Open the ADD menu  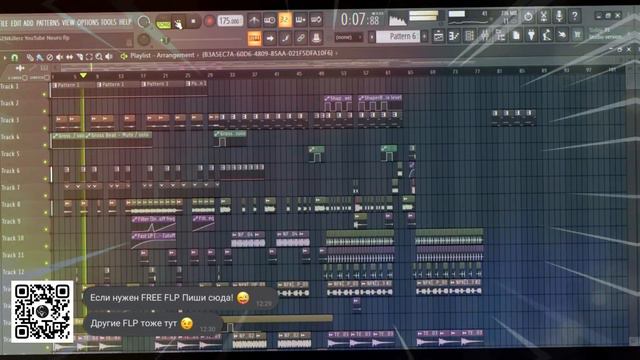(x=28, y=23)
